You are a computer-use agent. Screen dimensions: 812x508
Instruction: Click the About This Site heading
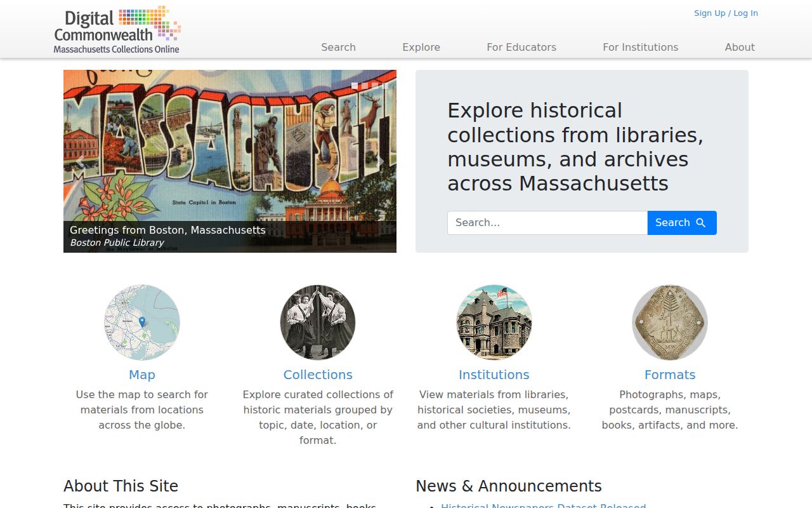click(x=121, y=486)
